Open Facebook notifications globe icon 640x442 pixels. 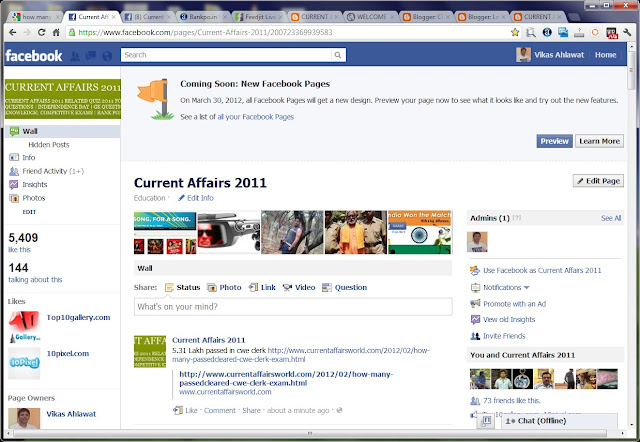(x=107, y=56)
